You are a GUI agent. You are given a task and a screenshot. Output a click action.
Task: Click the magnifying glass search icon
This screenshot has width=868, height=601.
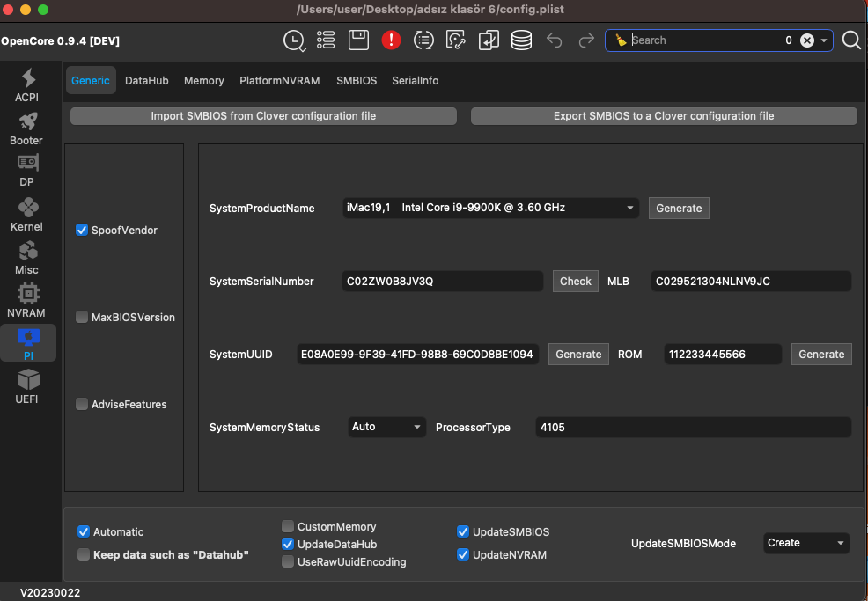coord(850,40)
